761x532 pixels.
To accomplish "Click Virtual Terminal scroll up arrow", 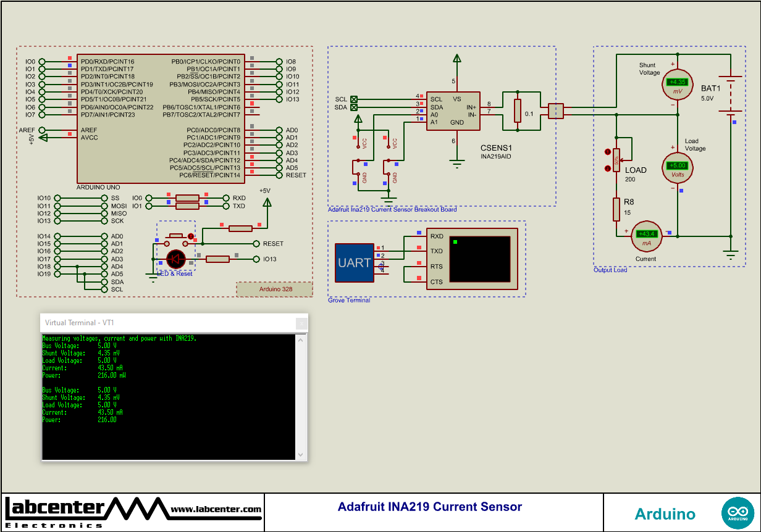I will click(301, 339).
